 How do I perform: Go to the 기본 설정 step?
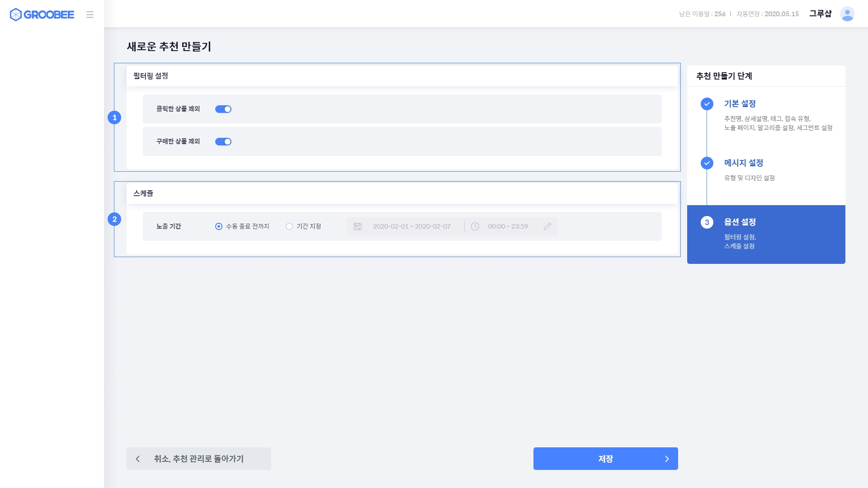pos(740,103)
